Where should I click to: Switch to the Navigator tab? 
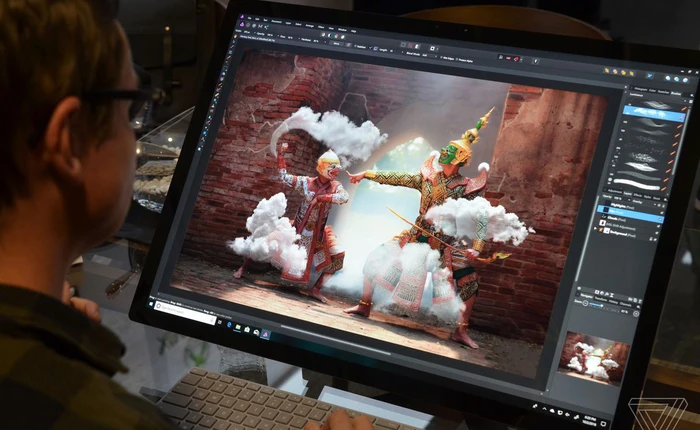587,296
